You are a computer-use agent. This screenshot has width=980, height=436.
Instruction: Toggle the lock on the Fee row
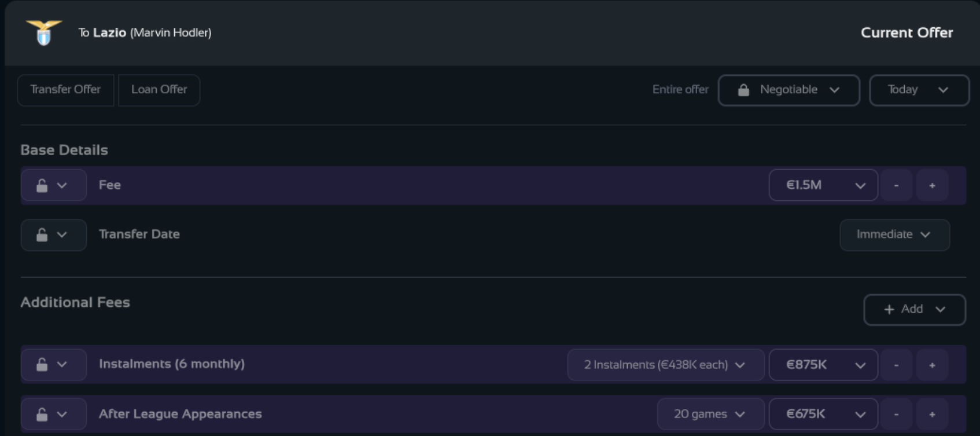tap(42, 185)
